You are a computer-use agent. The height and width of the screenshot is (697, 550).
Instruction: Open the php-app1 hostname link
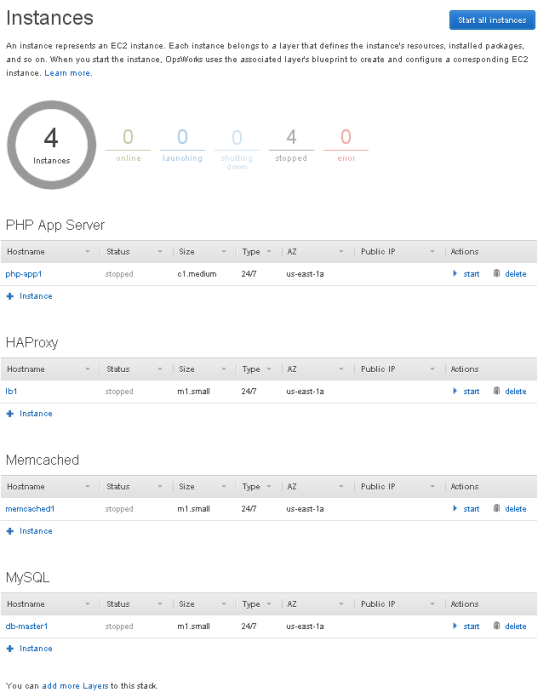pyautogui.click(x=24, y=274)
